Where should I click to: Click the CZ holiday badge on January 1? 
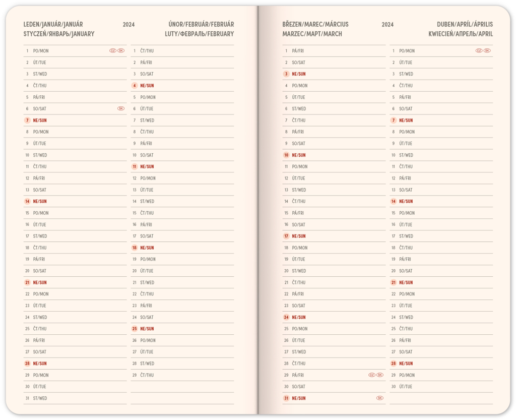coord(113,51)
